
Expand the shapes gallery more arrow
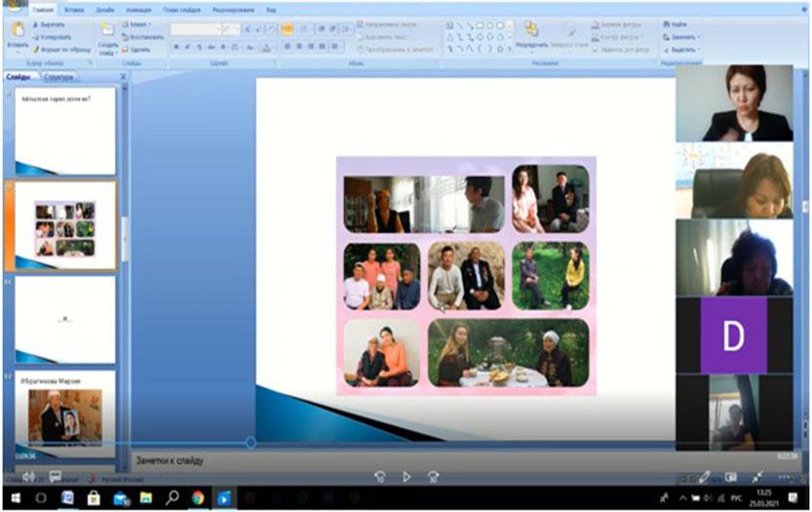510,49
